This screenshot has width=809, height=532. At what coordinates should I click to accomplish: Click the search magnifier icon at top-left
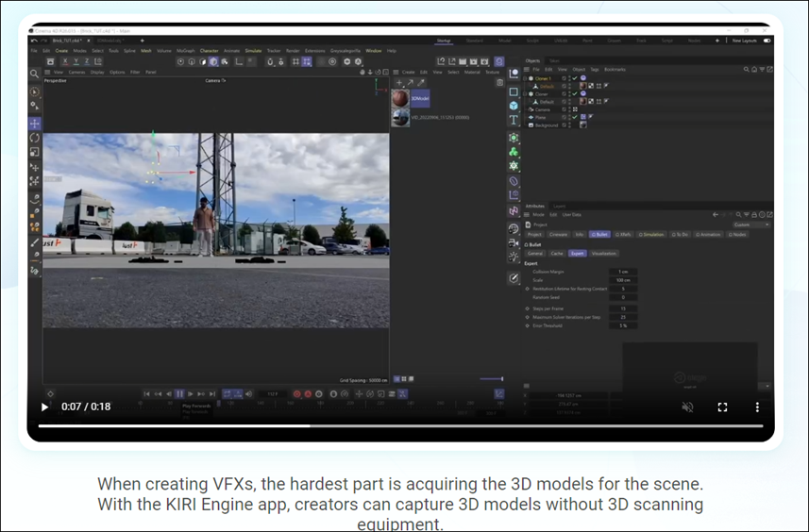tap(34, 74)
